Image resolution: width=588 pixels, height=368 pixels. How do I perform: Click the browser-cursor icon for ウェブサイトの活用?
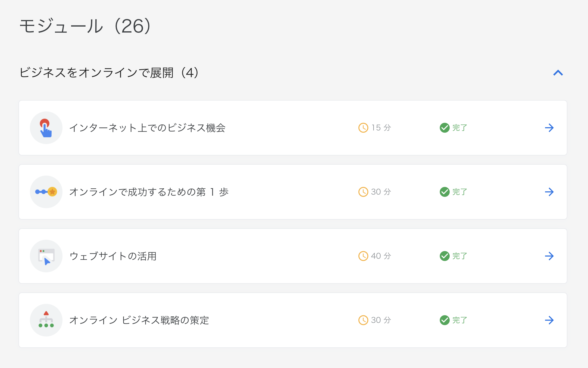46,256
